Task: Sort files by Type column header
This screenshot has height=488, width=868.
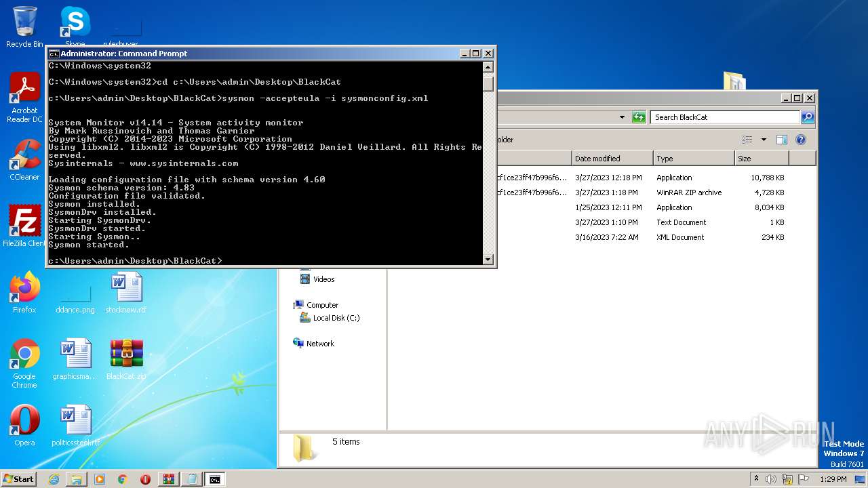Action: (694, 159)
